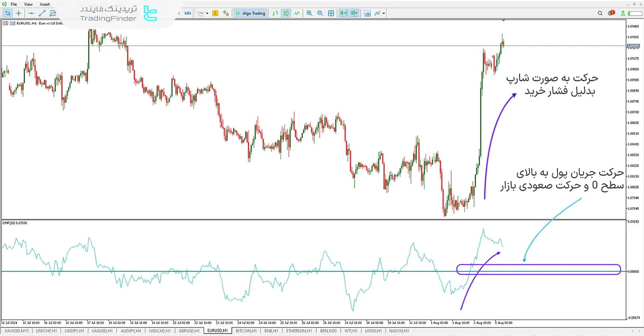The width and height of the screenshot is (644, 336).
Task: Select the horizontal line drawing tool
Action: tap(31, 13)
